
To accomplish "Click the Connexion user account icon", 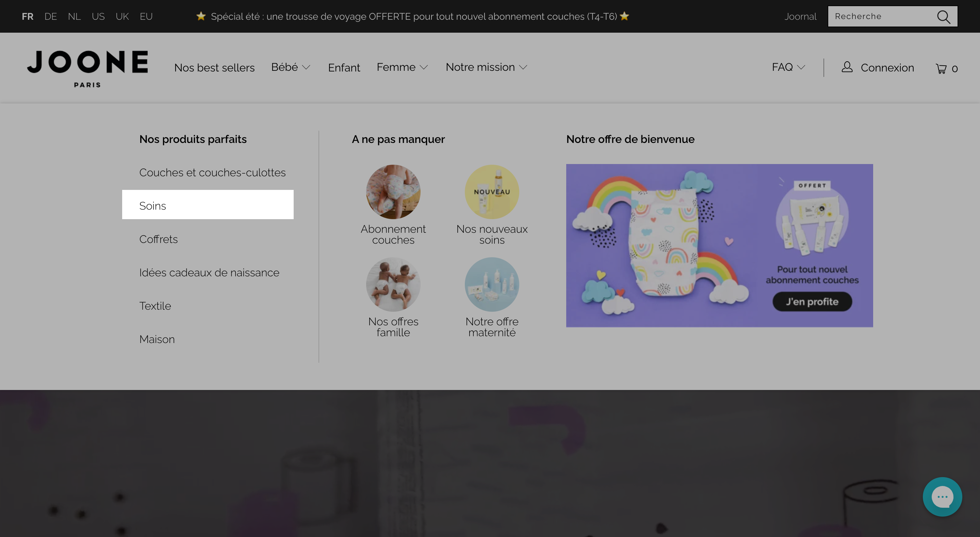I will coord(847,67).
